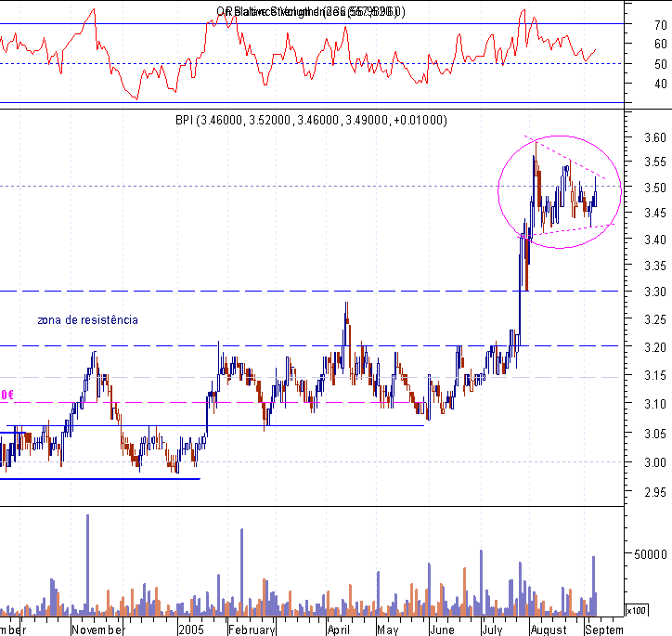The image size is (672, 636).
Task: Click the 3.45 price axis label
Action: [x=655, y=213]
